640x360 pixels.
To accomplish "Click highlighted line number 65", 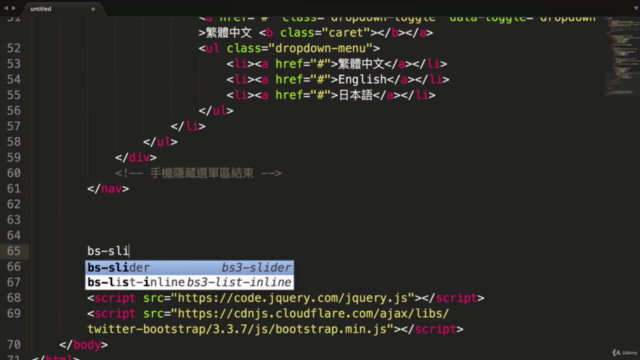I will tap(14, 251).
